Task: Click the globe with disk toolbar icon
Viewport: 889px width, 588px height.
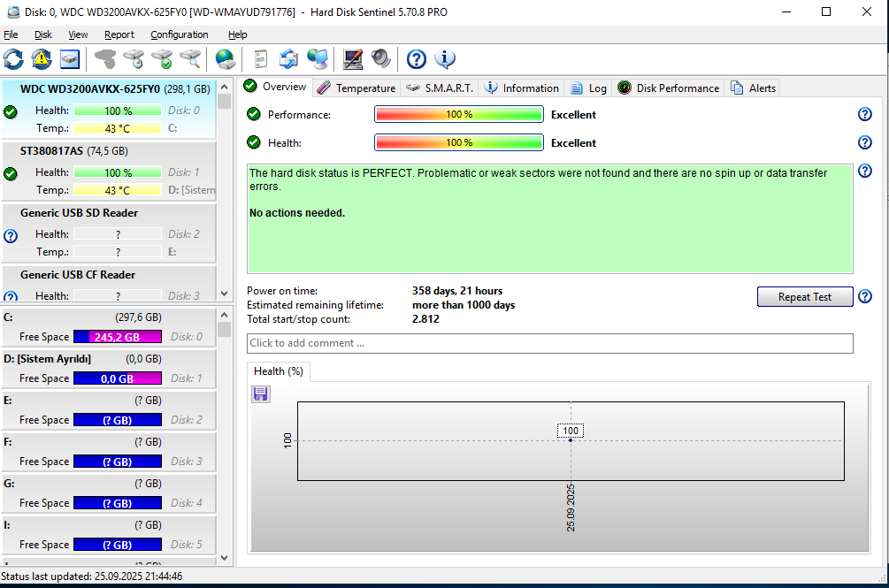Action: 226,59
